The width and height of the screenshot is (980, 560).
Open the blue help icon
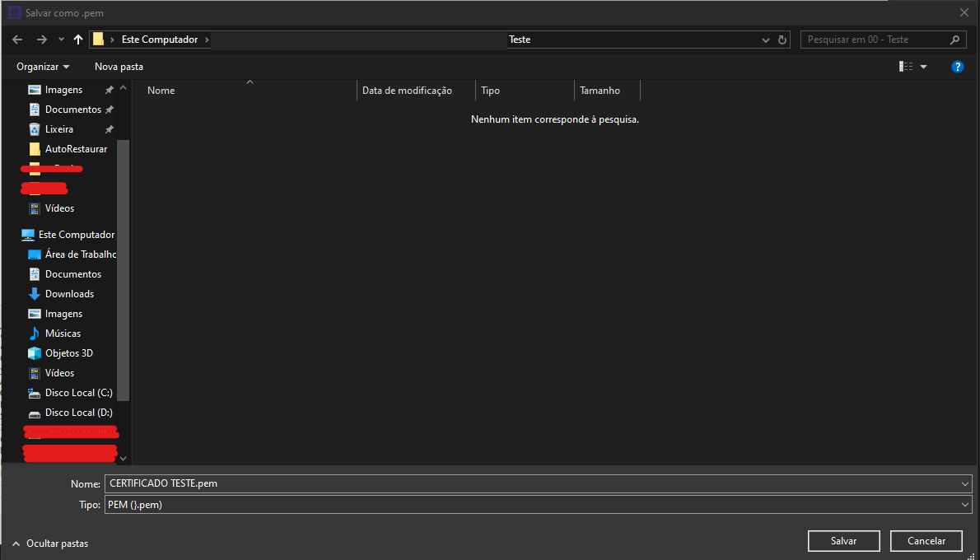point(957,66)
